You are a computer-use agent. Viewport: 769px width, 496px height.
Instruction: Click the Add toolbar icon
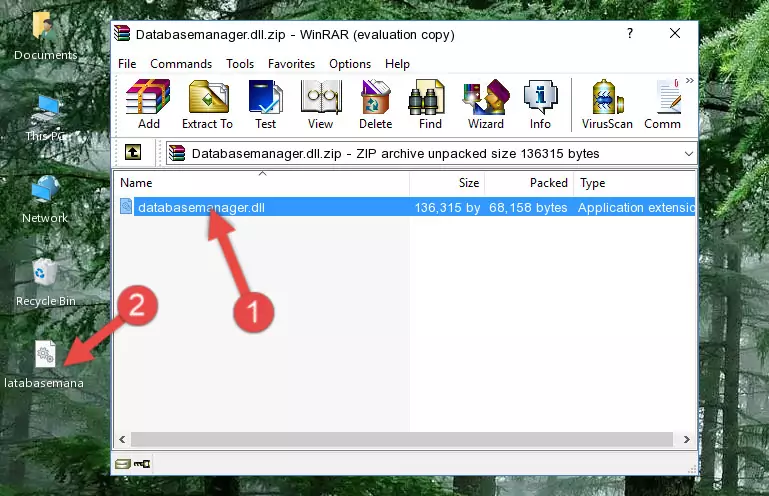point(148,104)
